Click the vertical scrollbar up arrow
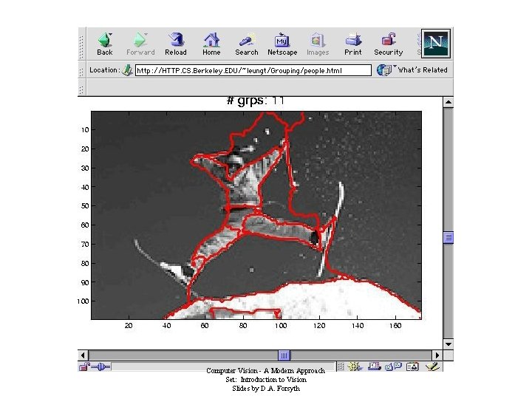 tap(449, 102)
